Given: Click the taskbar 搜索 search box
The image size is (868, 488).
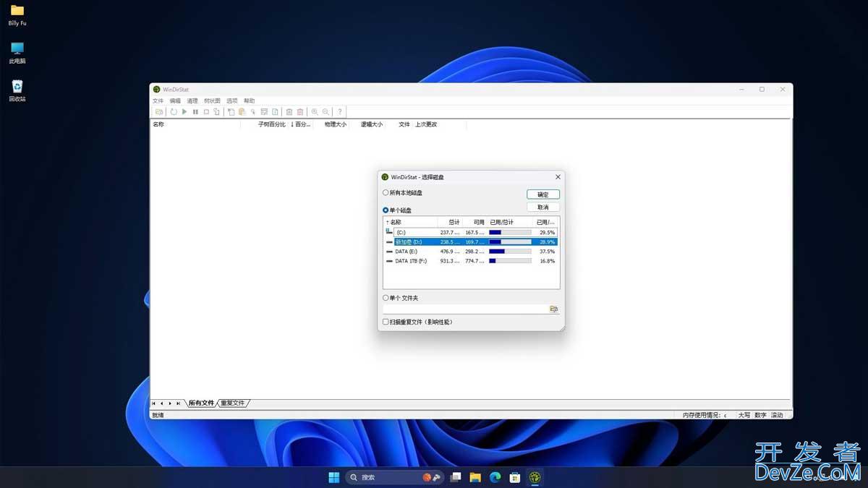Looking at the screenshot, I should click(x=393, y=477).
